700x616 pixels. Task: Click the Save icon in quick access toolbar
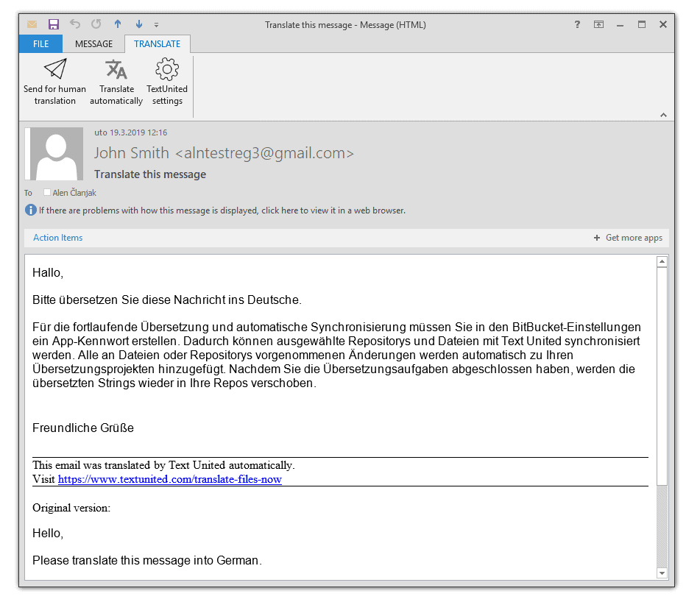click(x=54, y=24)
